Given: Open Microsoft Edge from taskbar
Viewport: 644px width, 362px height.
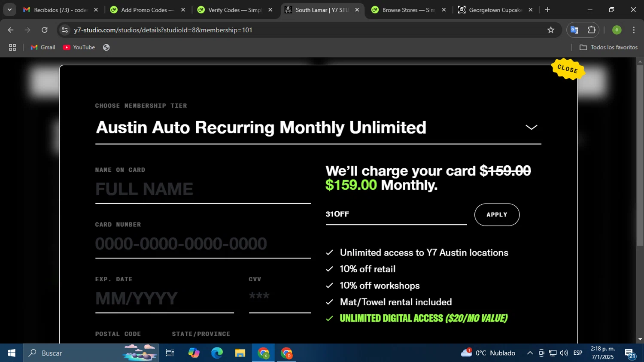Looking at the screenshot, I should click(217, 353).
